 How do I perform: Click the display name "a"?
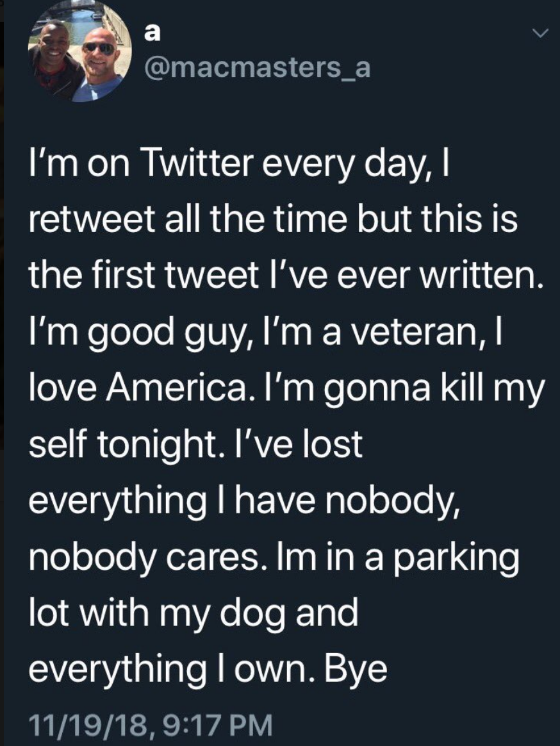pyautogui.click(x=152, y=33)
